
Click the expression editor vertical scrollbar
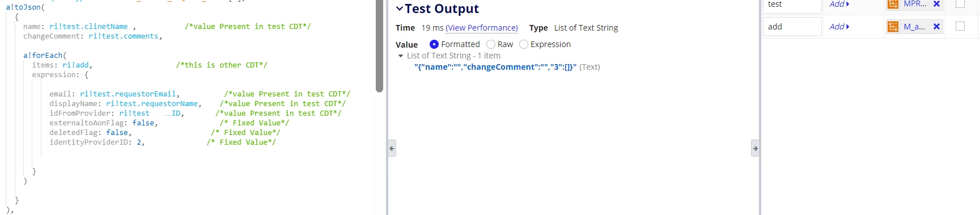click(x=379, y=45)
